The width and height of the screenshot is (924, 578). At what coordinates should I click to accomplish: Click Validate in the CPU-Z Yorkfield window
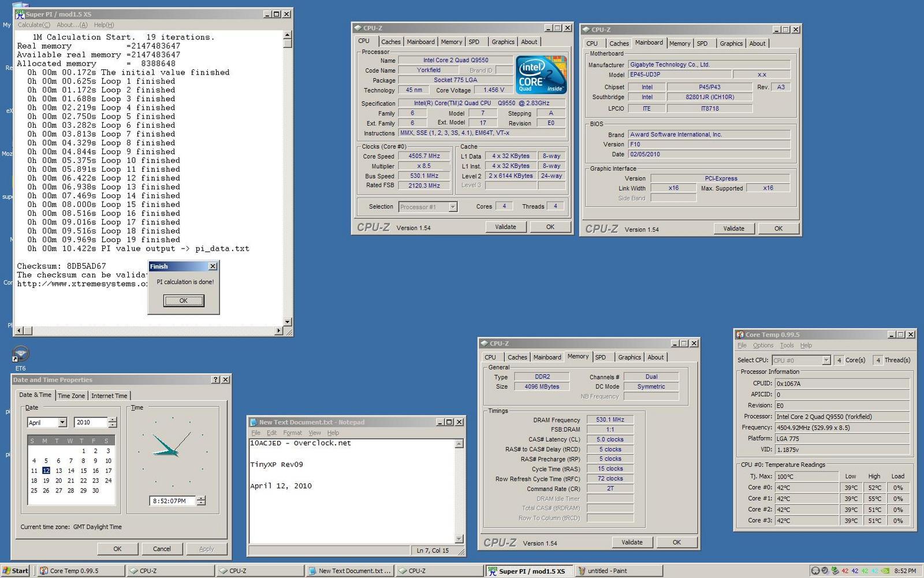coord(505,227)
